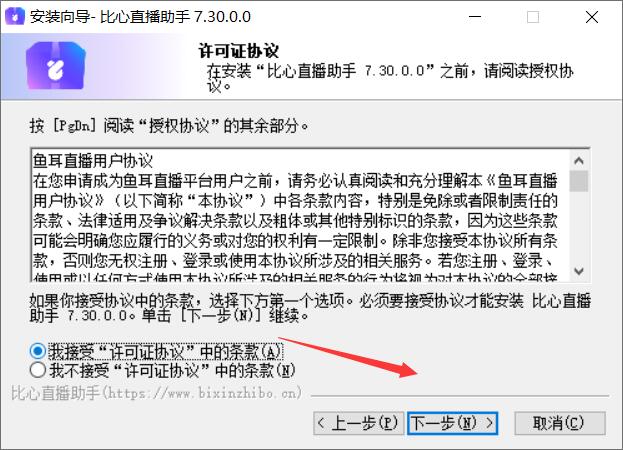Viewport: 623px width, 450px height.
Task: Click the installer app icon in title bar
Action: pos(15,17)
